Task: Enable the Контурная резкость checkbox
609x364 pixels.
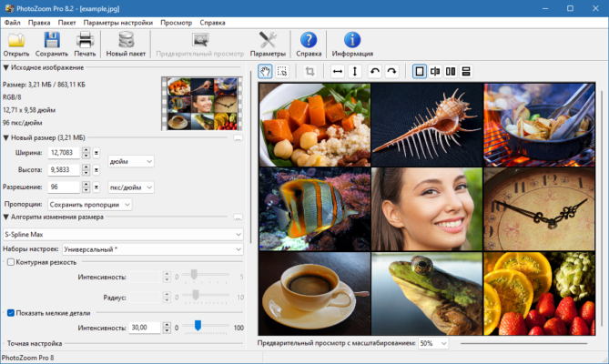Action: 11,262
